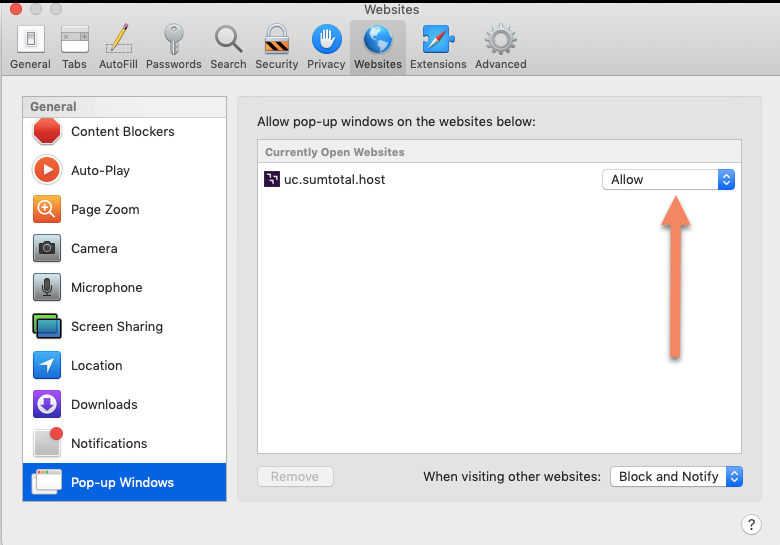This screenshot has height=545, width=780.
Task: Open the Extensions puzzle icon
Action: pyautogui.click(x=438, y=39)
